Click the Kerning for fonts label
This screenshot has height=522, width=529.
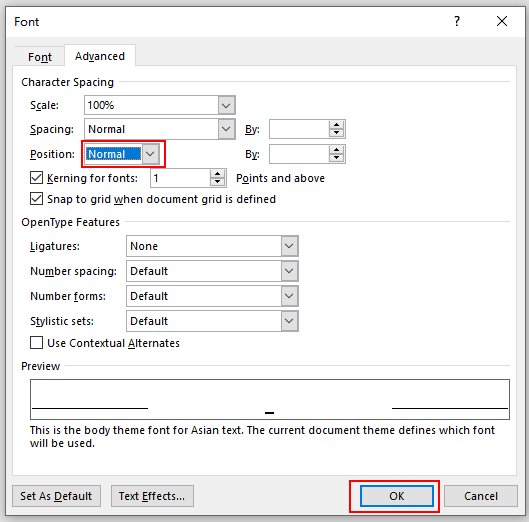click(x=92, y=178)
